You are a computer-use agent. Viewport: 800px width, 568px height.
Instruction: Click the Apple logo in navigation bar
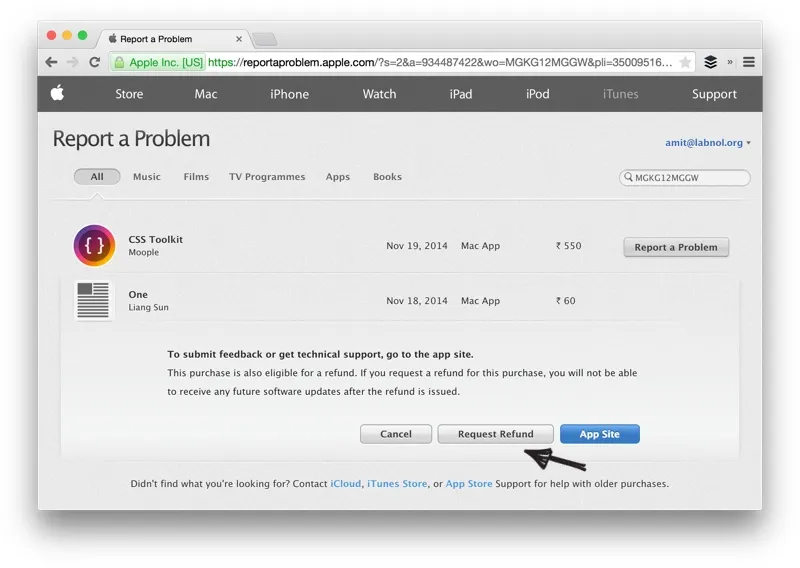(57, 93)
